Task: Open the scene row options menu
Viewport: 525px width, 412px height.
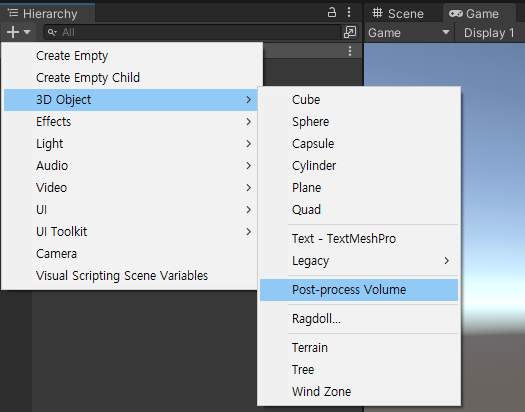Action: [350, 51]
